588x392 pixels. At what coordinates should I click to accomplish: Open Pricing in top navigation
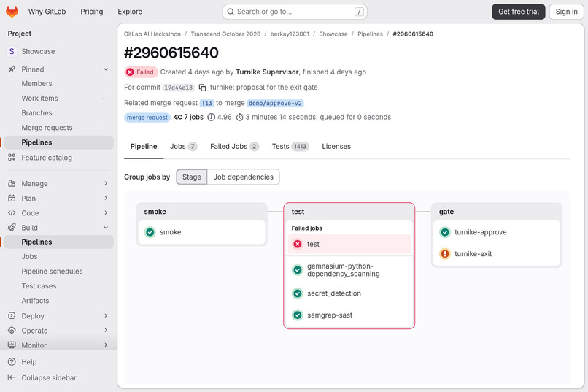coord(91,12)
